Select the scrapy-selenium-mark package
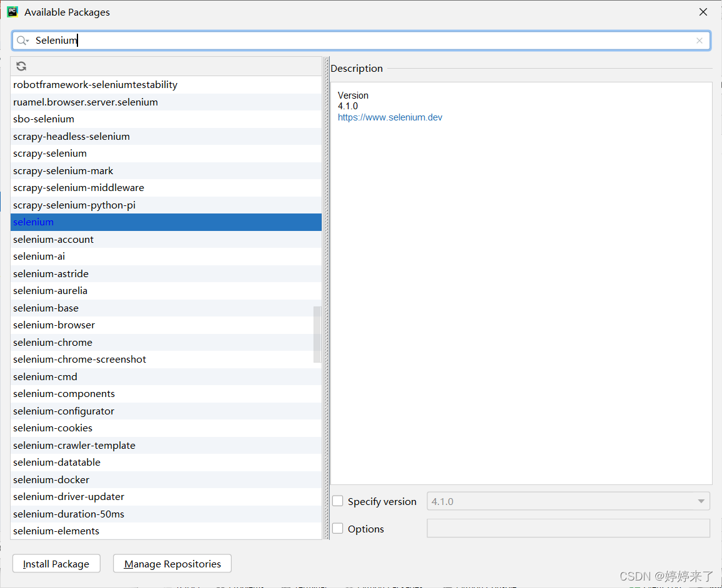722x588 pixels. pos(166,170)
